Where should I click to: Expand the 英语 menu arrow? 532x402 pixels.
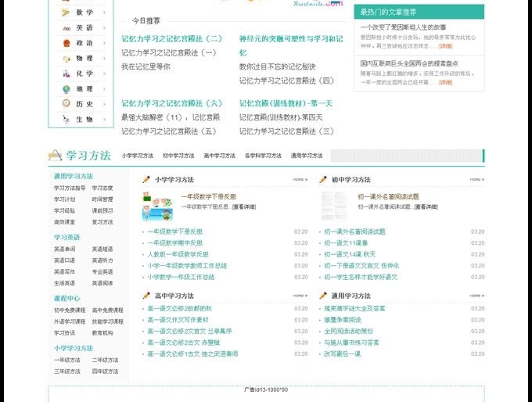coord(104,28)
